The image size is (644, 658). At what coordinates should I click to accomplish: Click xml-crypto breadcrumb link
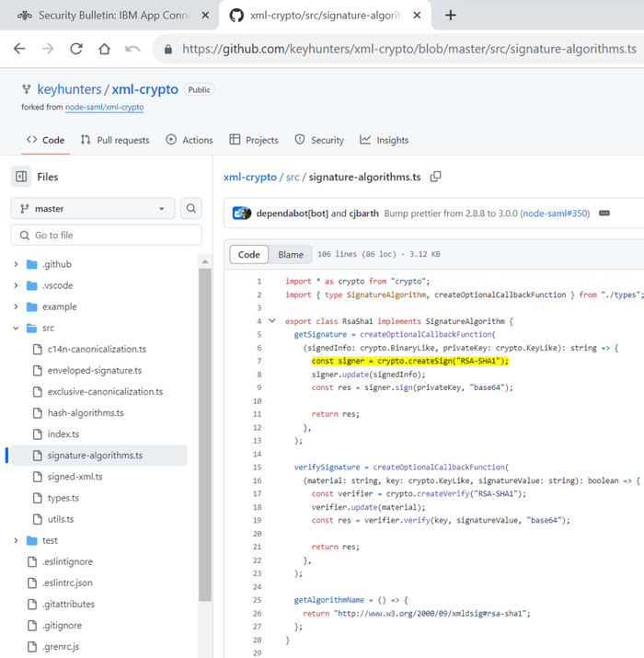pos(250,177)
